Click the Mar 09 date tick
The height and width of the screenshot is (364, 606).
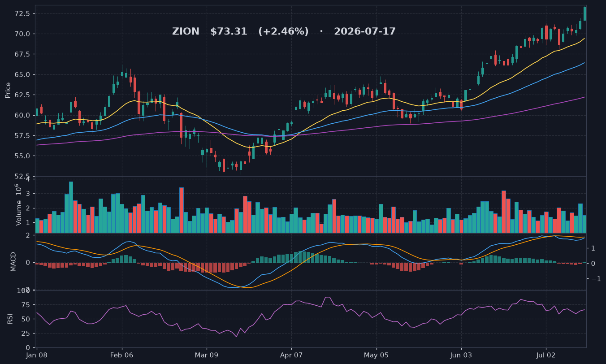(x=207, y=355)
